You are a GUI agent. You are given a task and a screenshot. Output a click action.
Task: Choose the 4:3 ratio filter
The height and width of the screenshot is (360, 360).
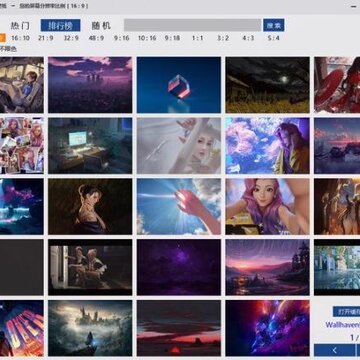click(248, 38)
